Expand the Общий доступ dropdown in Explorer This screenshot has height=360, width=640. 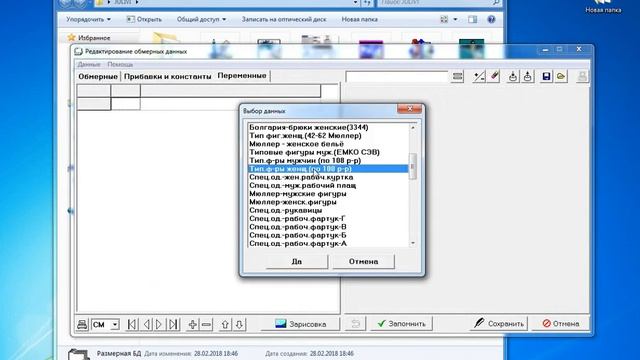tap(201, 19)
